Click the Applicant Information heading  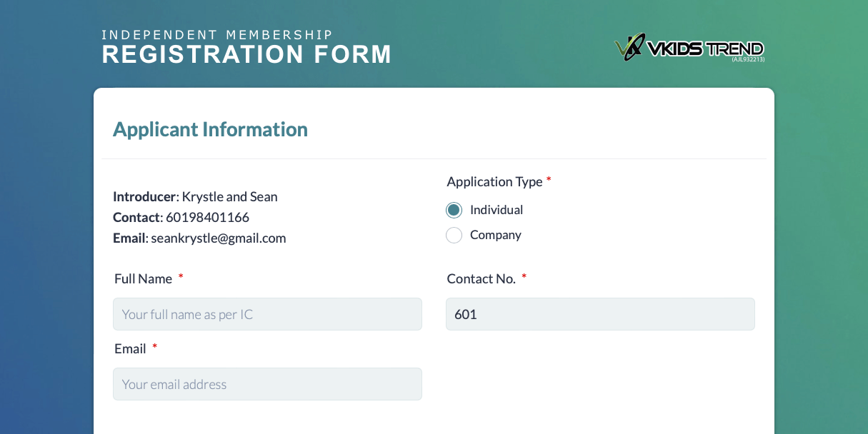[x=210, y=129]
